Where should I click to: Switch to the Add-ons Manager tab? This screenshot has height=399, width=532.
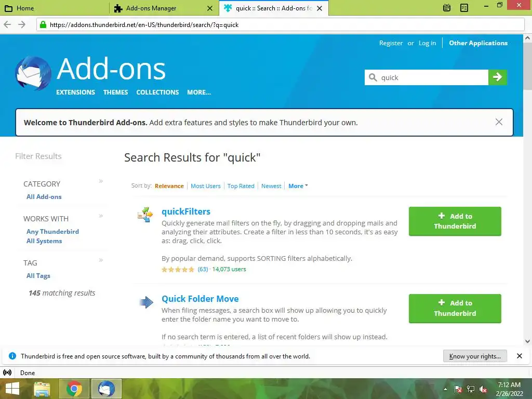164,8
